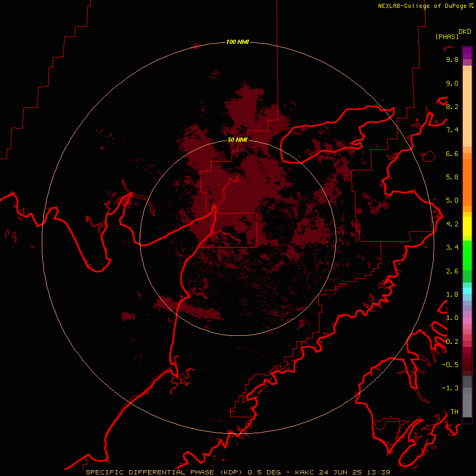Click the yellow band on the color bar
Image resolution: width=476 pixels, height=476 pixels.
(x=467, y=226)
